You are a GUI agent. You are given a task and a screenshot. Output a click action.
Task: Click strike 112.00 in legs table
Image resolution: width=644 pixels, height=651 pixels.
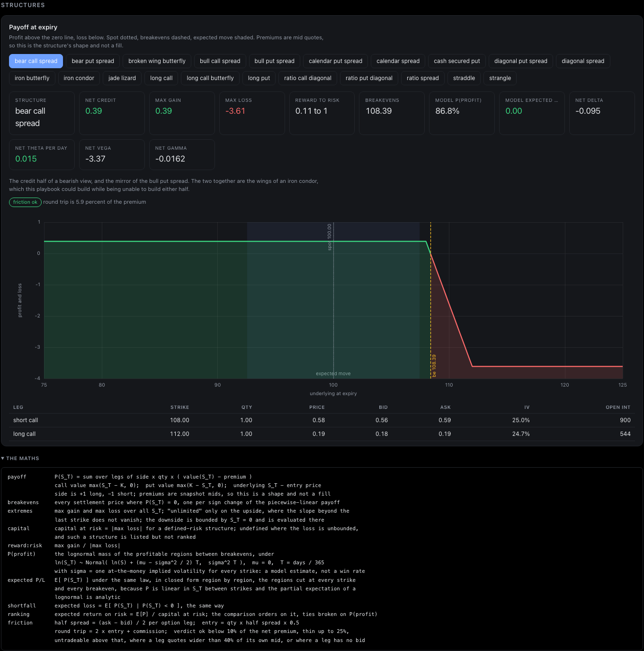coord(179,434)
